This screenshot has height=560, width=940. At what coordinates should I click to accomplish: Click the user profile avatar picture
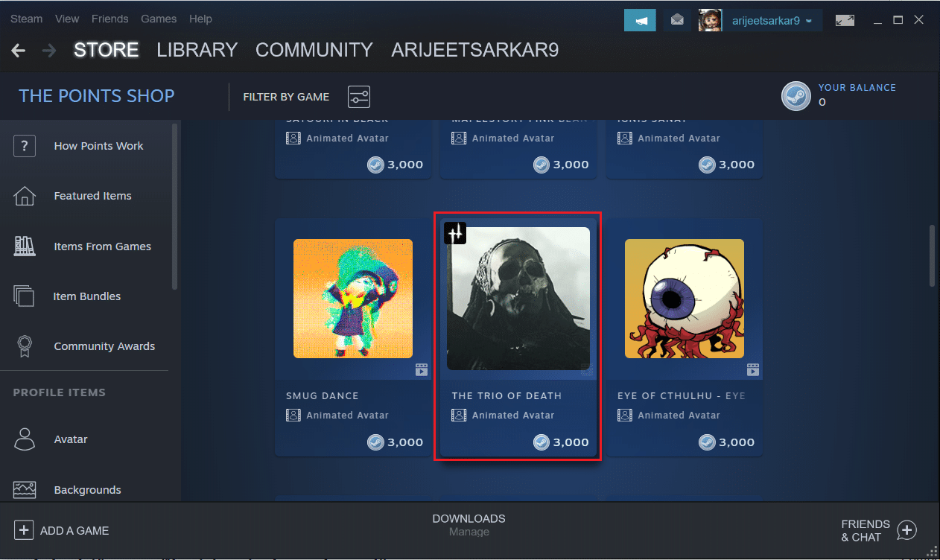[x=710, y=20]
